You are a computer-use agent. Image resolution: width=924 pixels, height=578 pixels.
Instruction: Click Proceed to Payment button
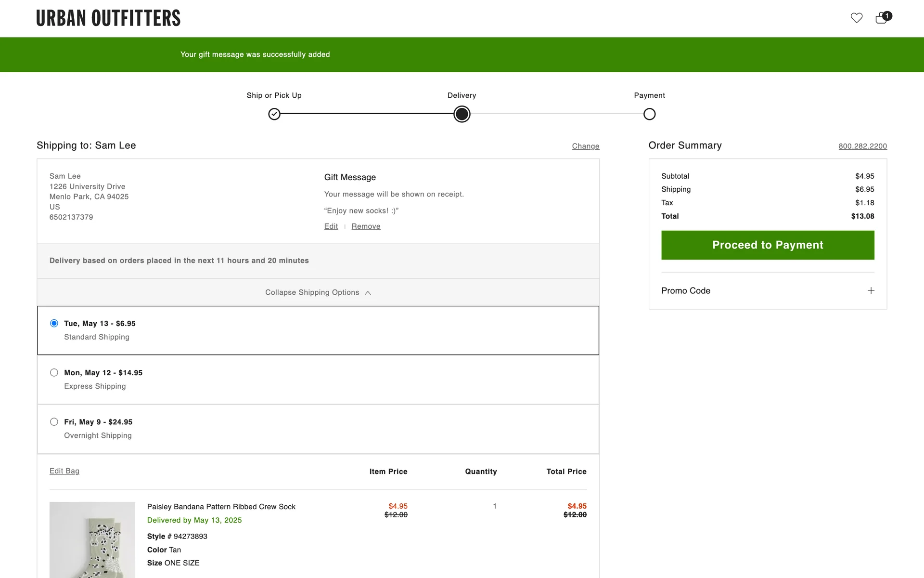tap(767, 245)
